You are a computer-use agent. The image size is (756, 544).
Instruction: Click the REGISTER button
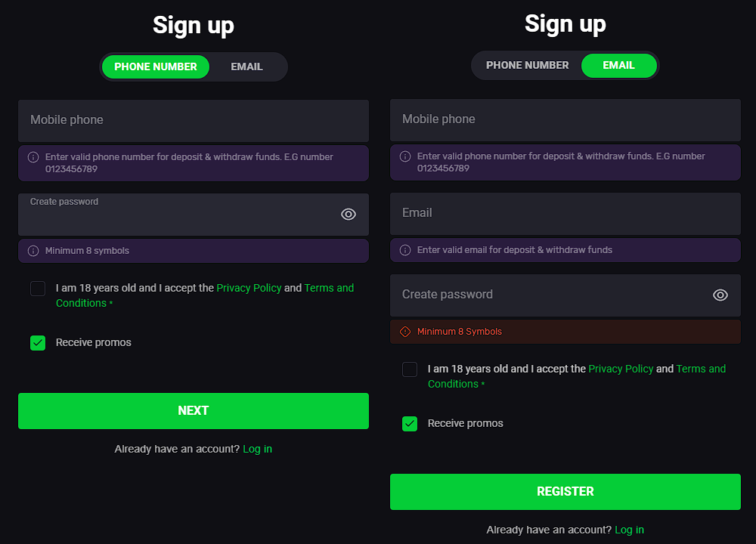tap(565, 492)
